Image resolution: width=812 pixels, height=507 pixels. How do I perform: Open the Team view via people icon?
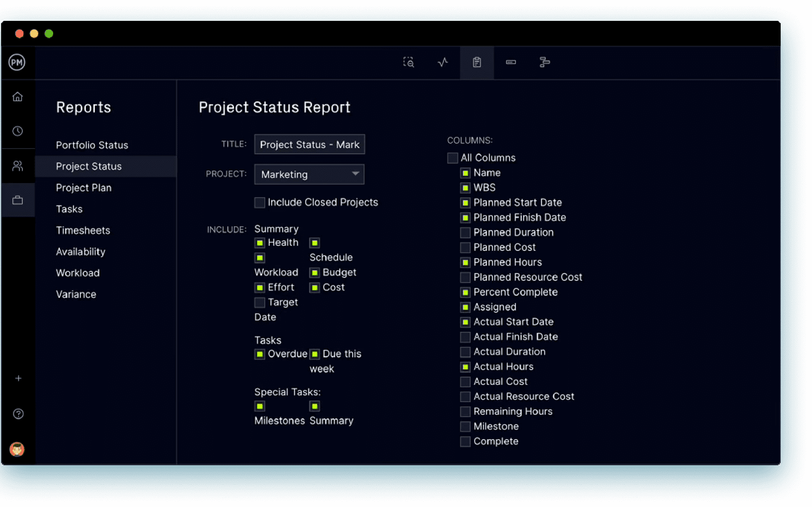pyautogui.click(x=18, y=165)
